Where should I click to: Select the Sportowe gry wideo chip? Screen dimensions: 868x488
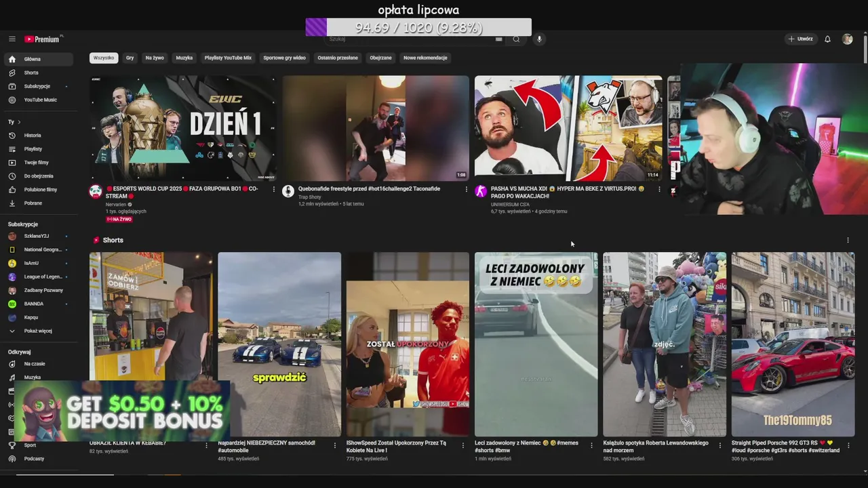pos(284,58)
